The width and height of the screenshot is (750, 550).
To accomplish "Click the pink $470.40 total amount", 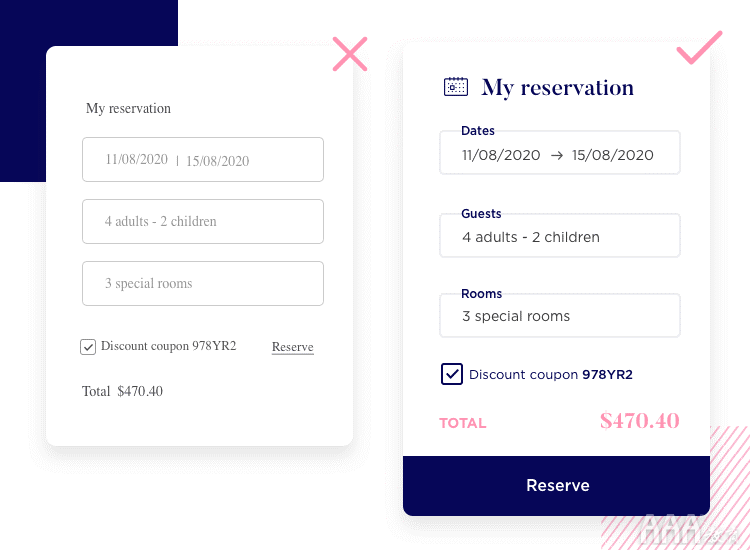I will (x=640, y=421).
